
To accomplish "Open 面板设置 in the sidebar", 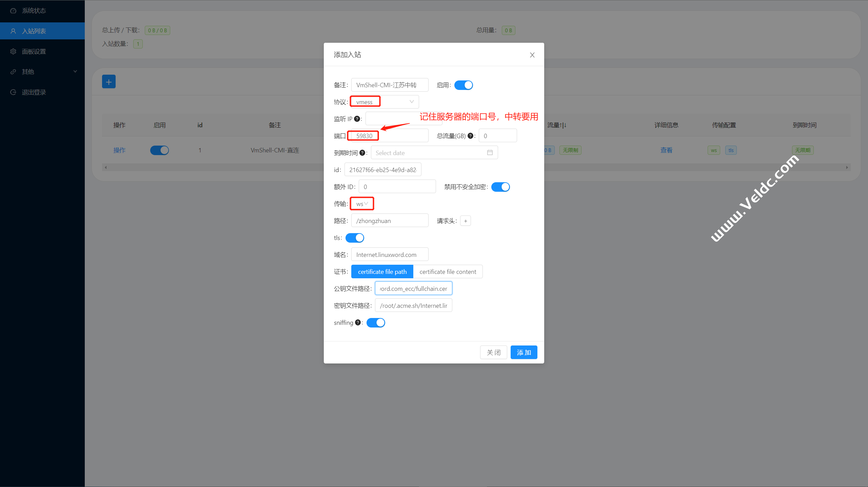I will point(34,51).
